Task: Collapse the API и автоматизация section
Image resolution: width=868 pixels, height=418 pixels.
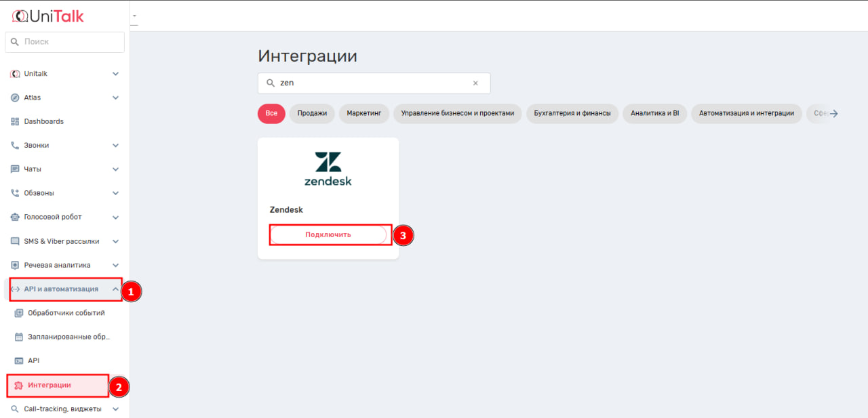Action: [115, 289]
